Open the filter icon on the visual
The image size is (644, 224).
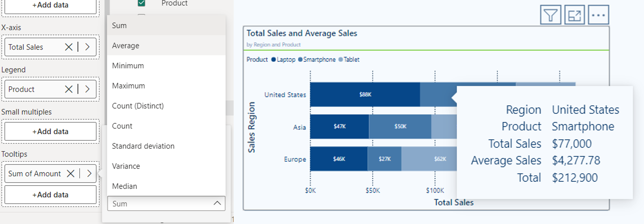point(551,14)
